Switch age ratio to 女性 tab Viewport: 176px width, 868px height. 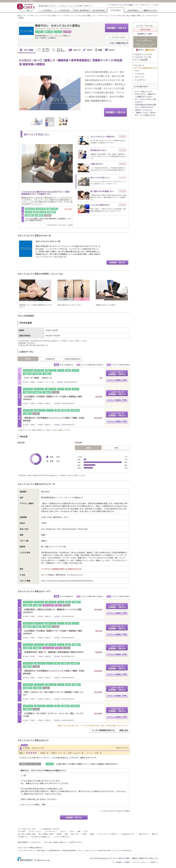tap(88, 448)
